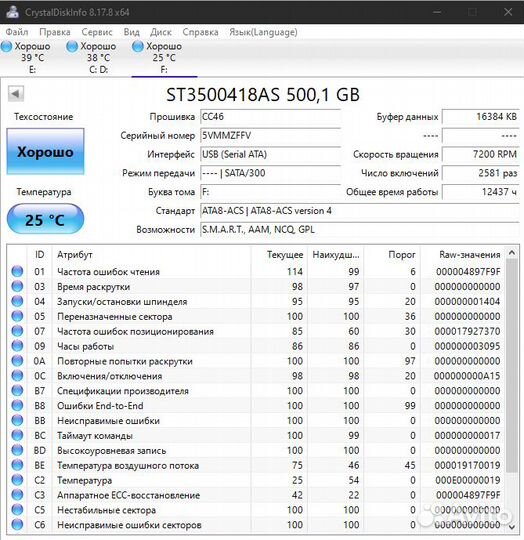Click status orb for attribute 04 row
Viewport: 524px width, 540px height.
point(17,301)
